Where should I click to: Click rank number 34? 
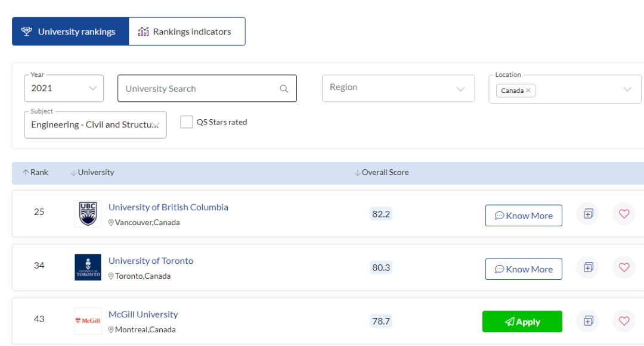tap(39, 266)
